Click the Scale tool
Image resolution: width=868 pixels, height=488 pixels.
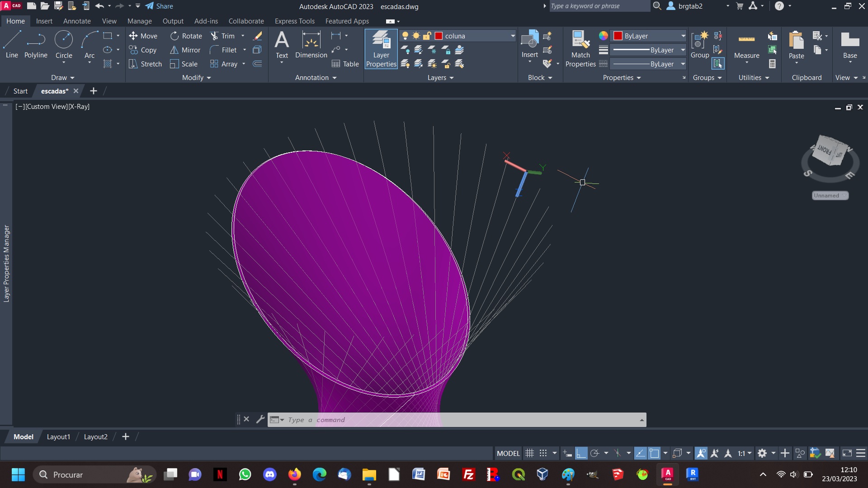184,64
